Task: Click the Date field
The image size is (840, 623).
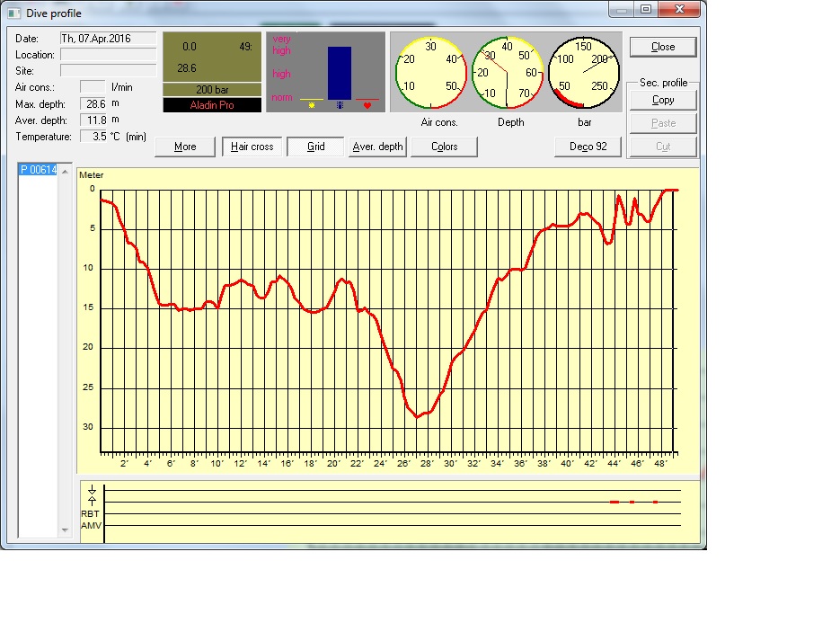Action: 108,39
